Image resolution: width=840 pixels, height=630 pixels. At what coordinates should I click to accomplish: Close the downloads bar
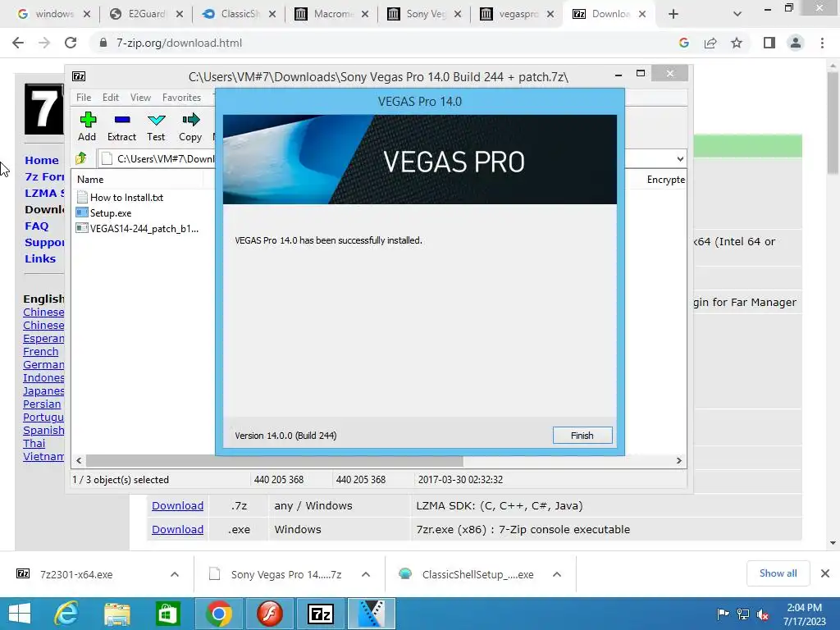tap(825, 573)
